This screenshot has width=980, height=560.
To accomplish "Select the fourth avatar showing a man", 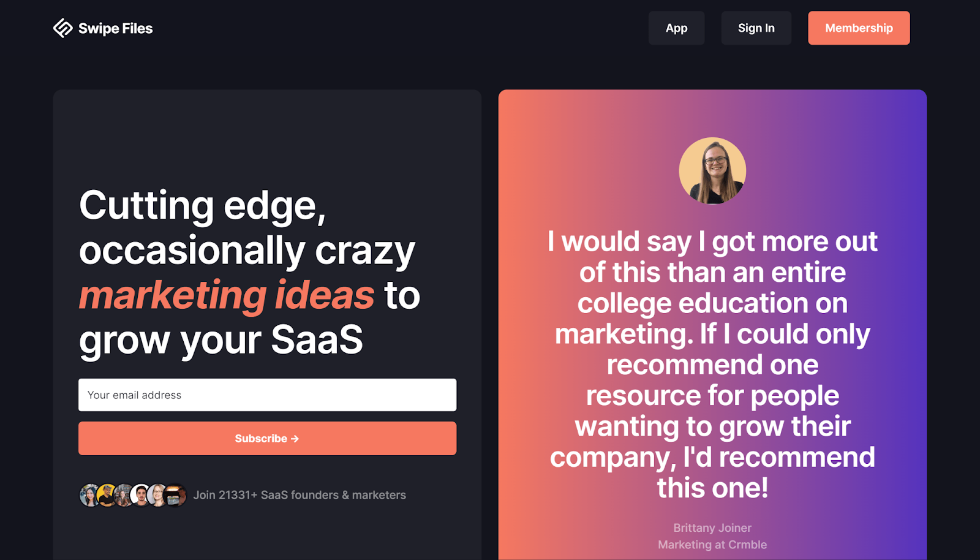I will [138, 495].
